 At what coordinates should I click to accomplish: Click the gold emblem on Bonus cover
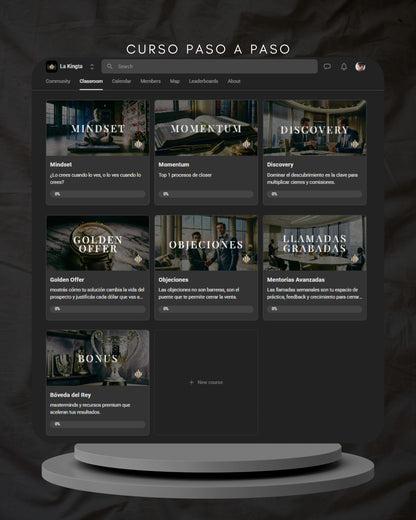pos(138,374)
